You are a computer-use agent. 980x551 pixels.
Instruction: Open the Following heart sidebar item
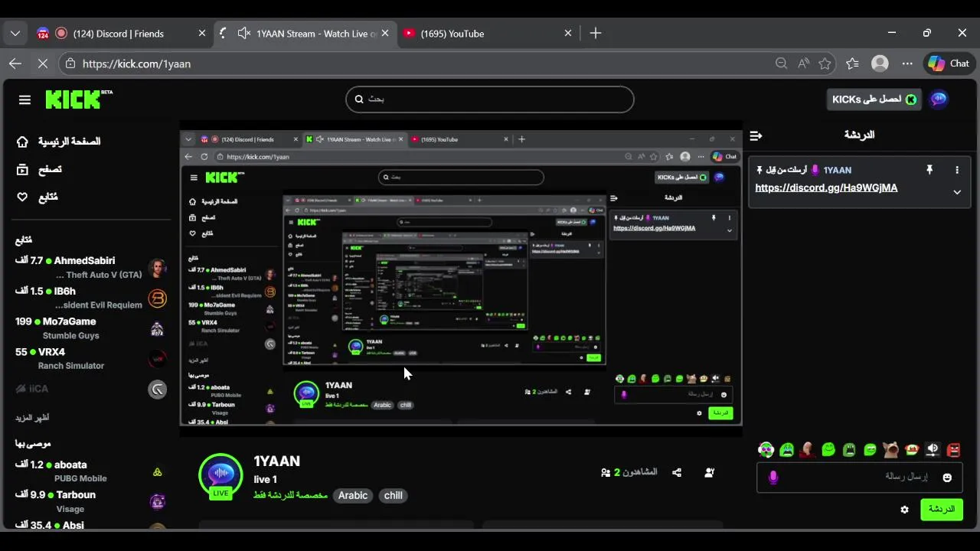coord(38,197)
